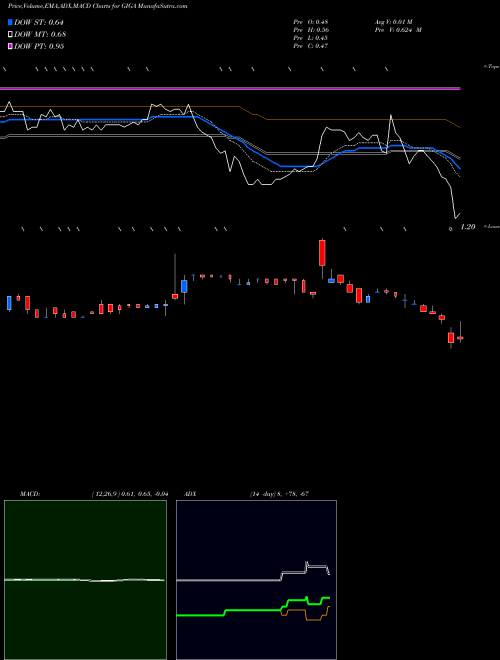Select the 'DOW MT: 0.68' legend label
500x660 pixels.
click(40, 34)
